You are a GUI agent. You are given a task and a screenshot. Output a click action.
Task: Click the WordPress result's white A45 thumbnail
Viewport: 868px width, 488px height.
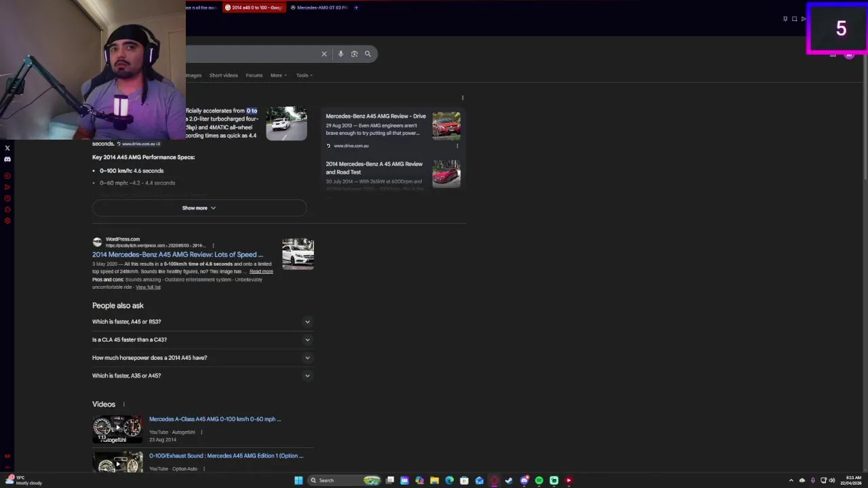click(298, 254)
